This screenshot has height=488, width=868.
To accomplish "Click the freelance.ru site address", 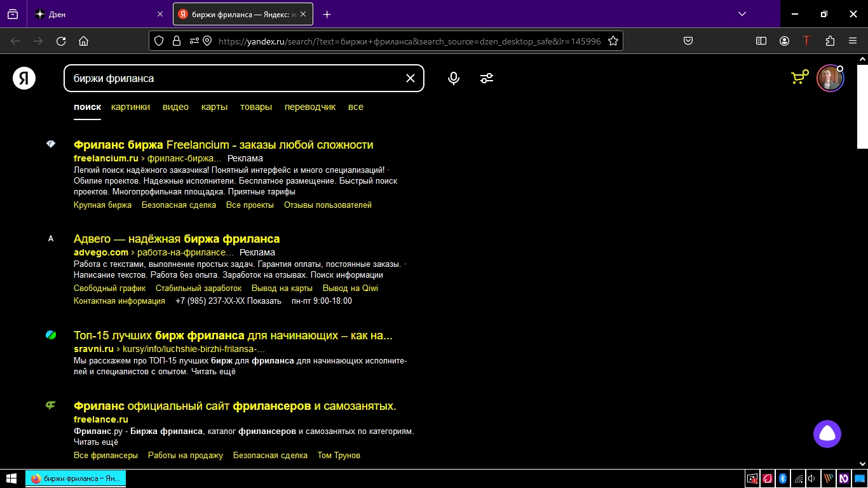I will click(101, 419).
